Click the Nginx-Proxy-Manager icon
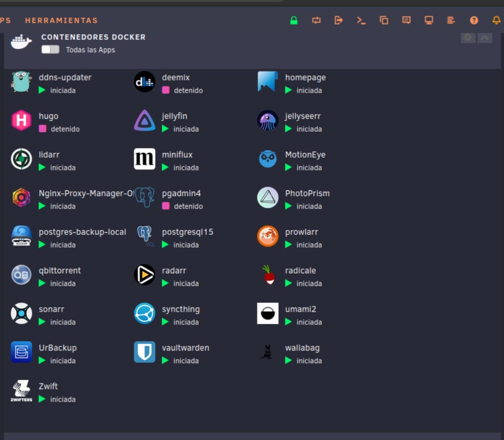Screen dimensions: 504x440 tap(21, 197)
